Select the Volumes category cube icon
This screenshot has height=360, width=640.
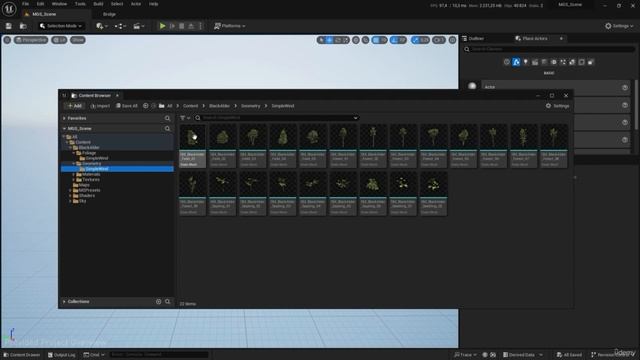click(582, 62)
